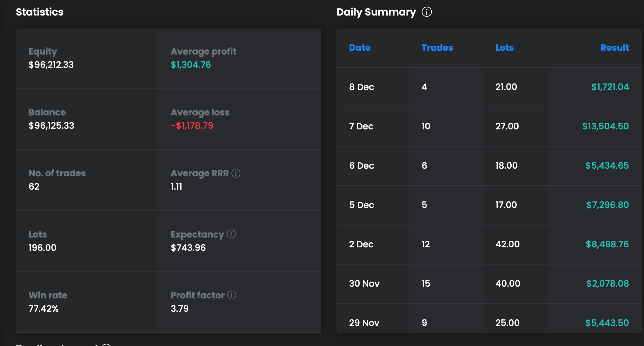Click the Win rate 77.42% value
This screenshot has width=644, height=346.
click(43, 309)
